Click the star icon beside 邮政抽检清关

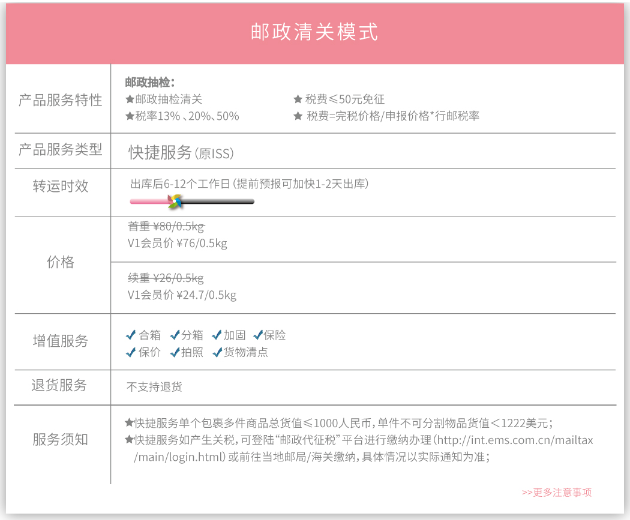[129, 99]
